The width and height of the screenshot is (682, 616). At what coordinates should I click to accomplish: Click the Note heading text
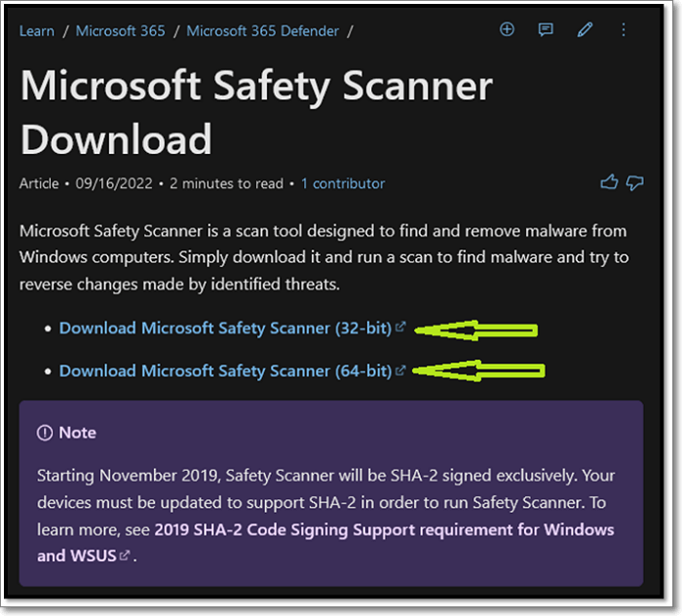tap(77, 432)
